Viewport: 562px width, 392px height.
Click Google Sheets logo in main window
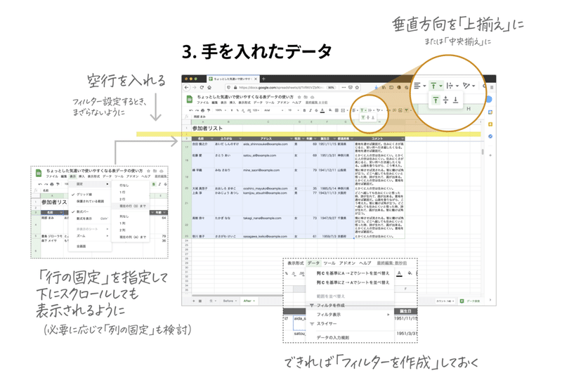(x=189, y=99)
